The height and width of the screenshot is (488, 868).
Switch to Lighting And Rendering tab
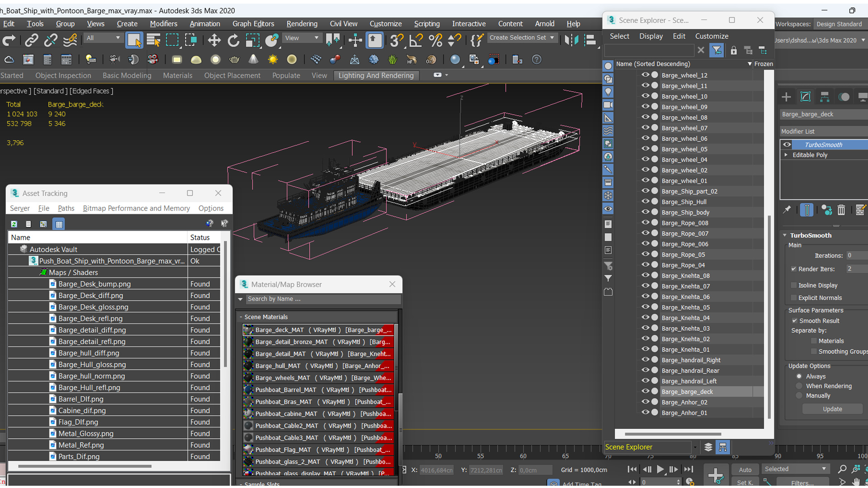pyautogui.click(x=376, y=75)
